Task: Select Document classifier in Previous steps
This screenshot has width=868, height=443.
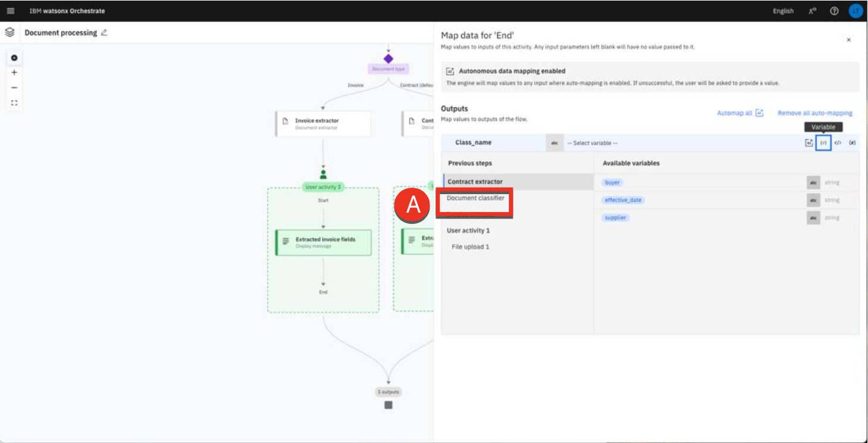Action: pyautogui.click(x=475, y=198)
